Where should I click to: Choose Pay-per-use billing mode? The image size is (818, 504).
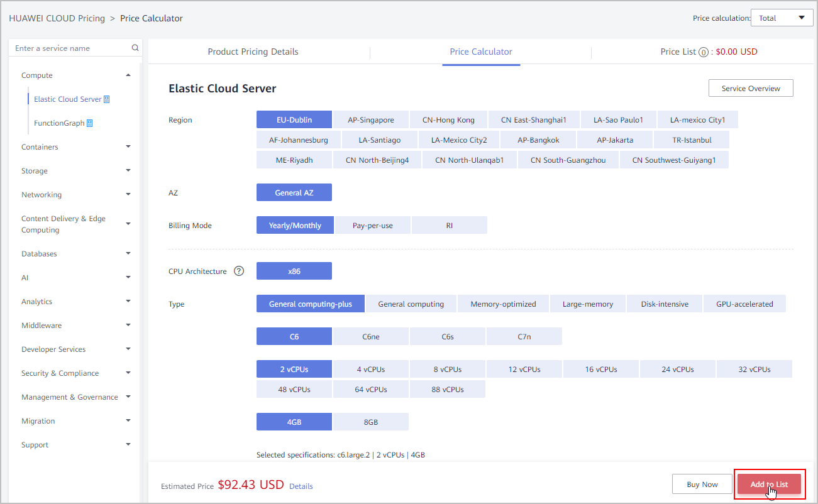coord(373,226)
